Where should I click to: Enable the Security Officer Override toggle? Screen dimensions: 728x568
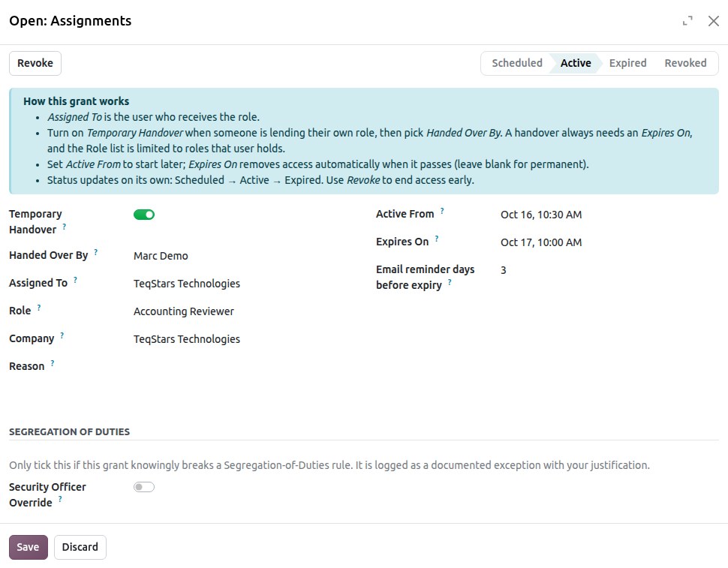(144, 487)
